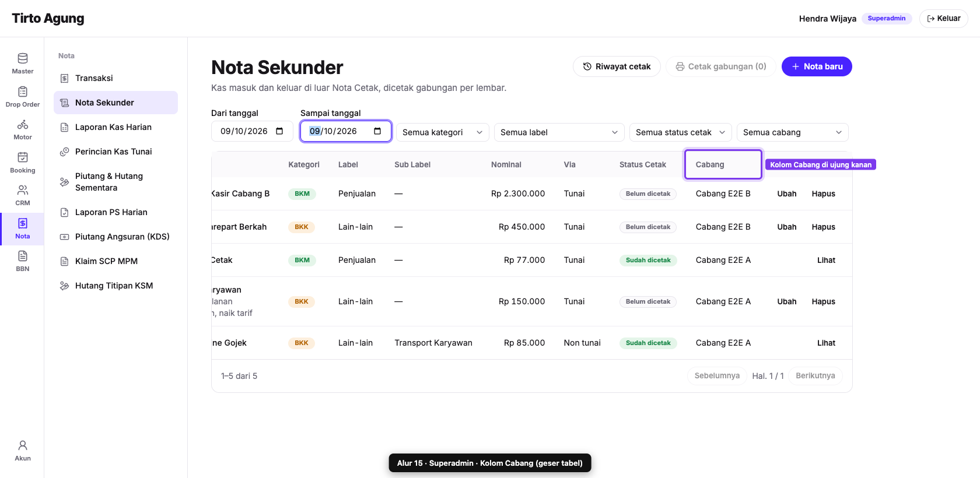Click Lihat for Rp 85.000 row
Screen dimensions: 980x478
(826, 343)
